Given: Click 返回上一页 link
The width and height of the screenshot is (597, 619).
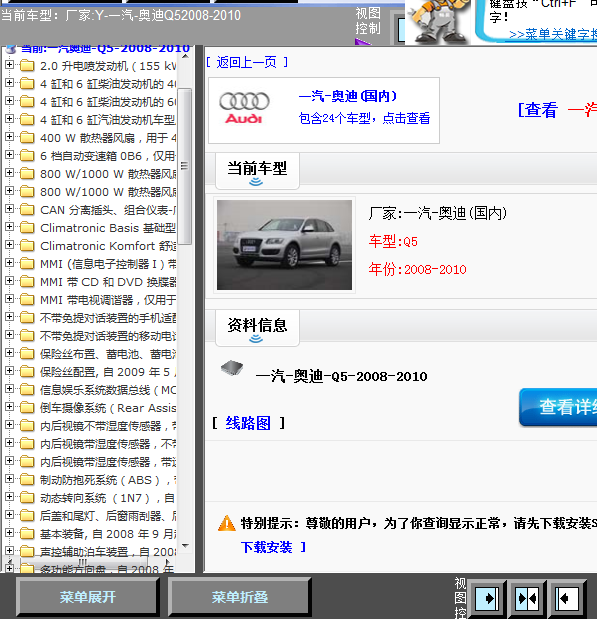Looking at the screenshot, I should [x=247, y=62].
